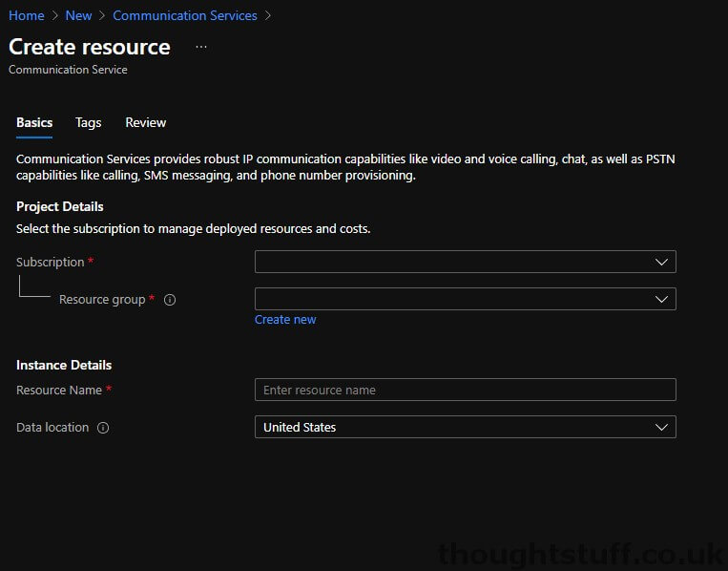Click the Resource group info icon
The height and width of the screenshot is (571, 728).
point(170,300)
